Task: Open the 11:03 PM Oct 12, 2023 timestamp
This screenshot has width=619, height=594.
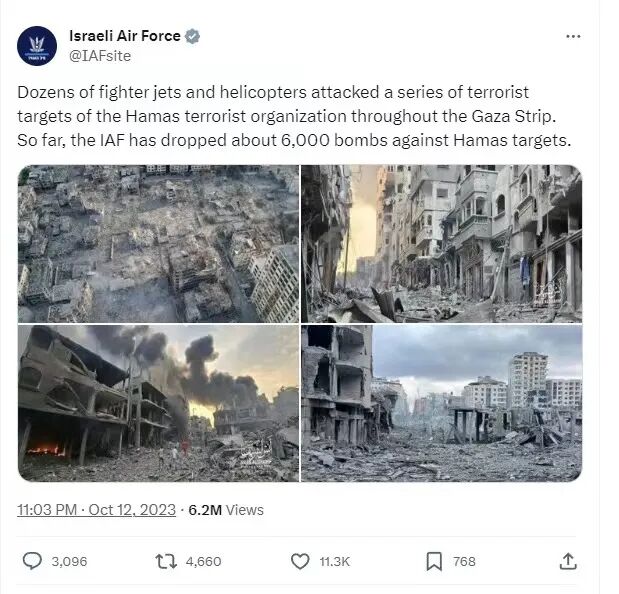Action: (96, 510)
